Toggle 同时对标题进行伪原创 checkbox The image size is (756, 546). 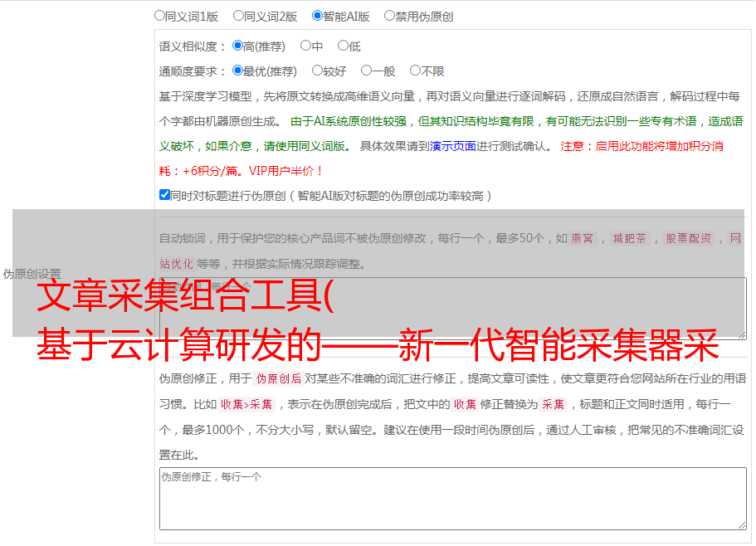pyautogui.click(x=164, y=195)
